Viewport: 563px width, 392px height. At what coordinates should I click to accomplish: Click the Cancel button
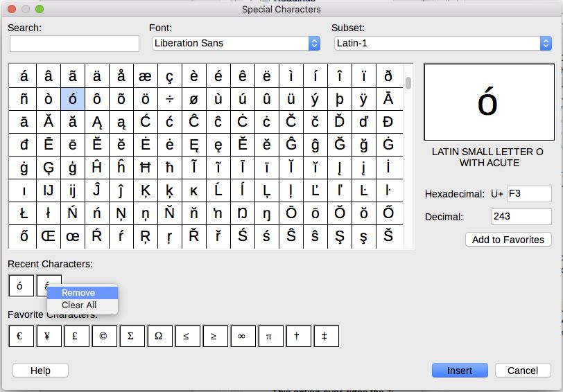523,371
